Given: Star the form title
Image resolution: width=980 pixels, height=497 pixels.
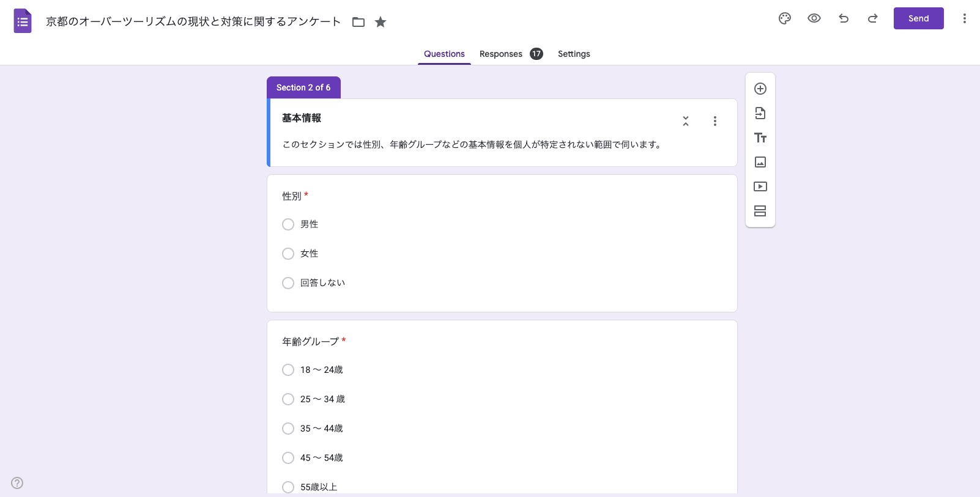Looking at the screenshot, I should click(x=380, y=22).
